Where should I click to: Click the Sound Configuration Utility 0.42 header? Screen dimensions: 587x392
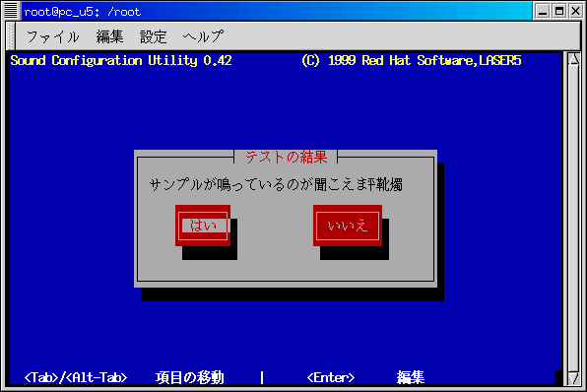click(x=121, y=61)
